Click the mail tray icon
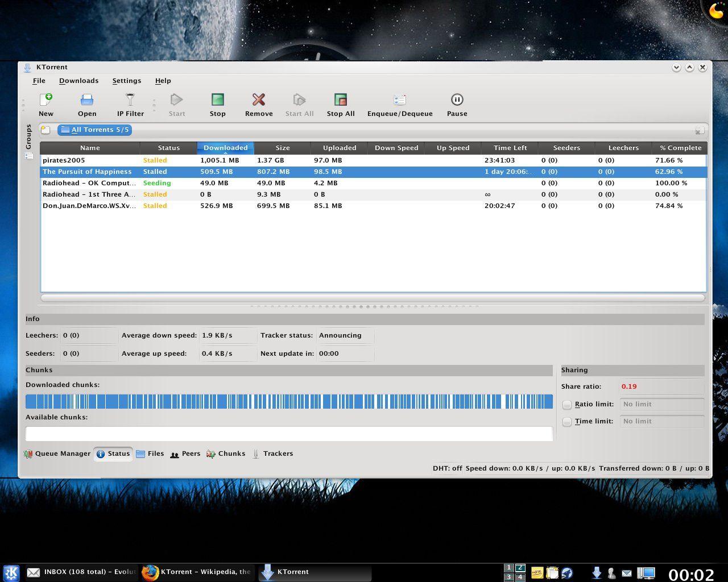Screen dimensions: 728x582 pos(627,573)
